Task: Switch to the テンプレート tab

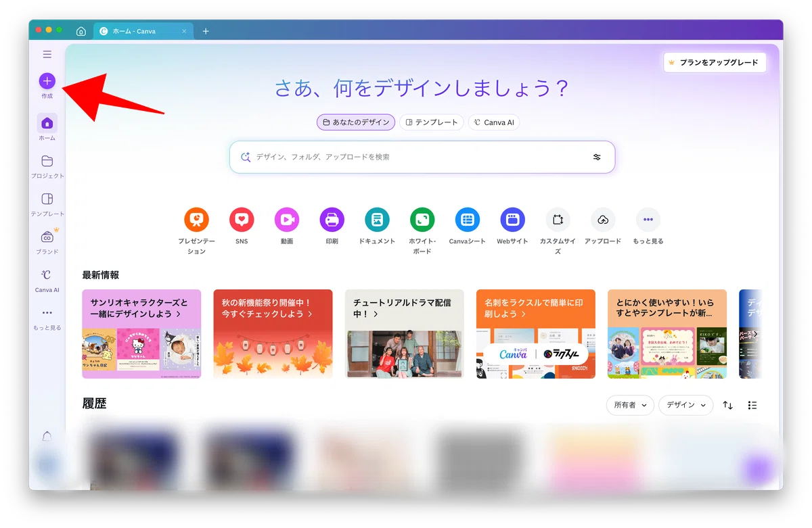Action: coord(432,122)
